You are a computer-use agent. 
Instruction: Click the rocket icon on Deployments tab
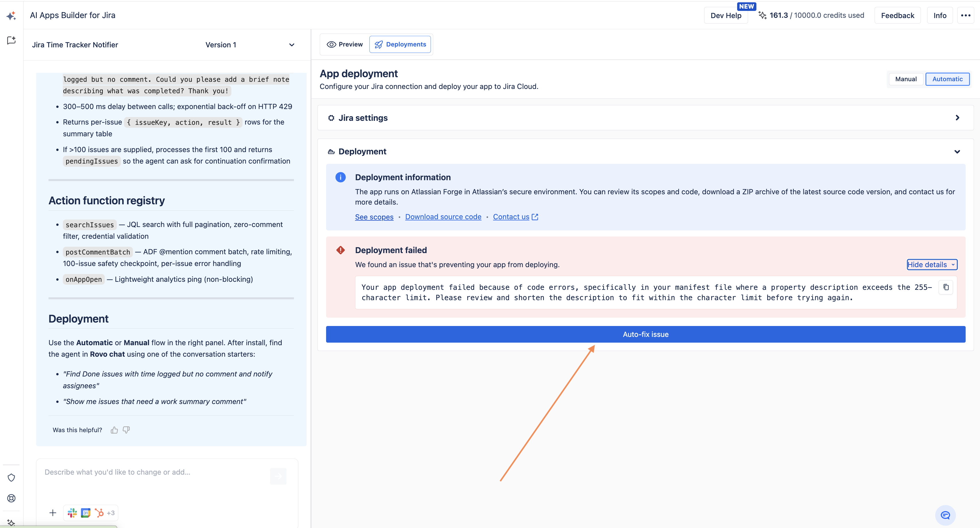point(379,44)
